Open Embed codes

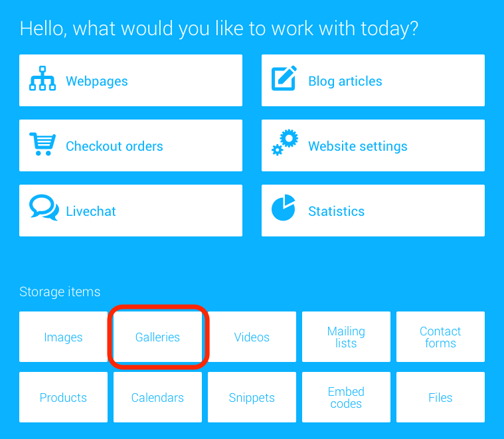[346, 397]
